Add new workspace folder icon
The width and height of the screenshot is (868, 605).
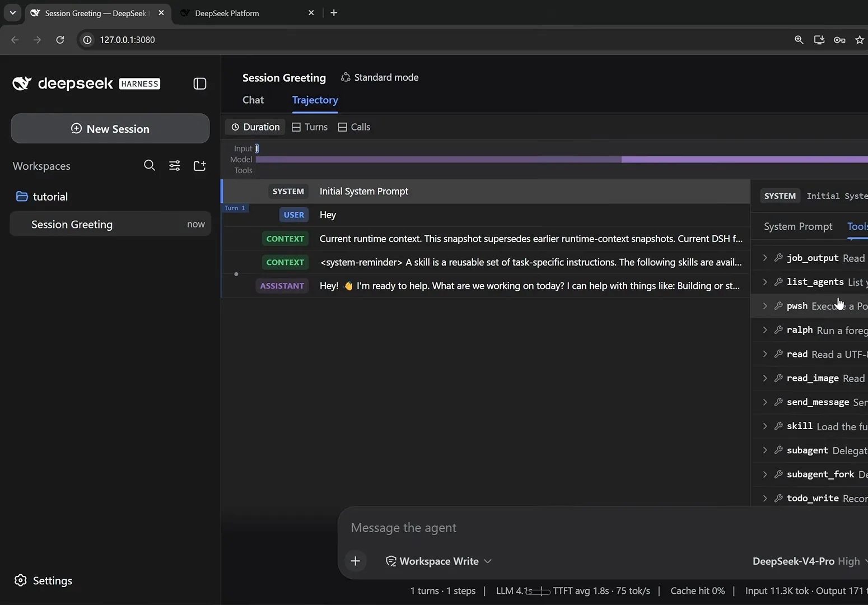coord(200,165)
